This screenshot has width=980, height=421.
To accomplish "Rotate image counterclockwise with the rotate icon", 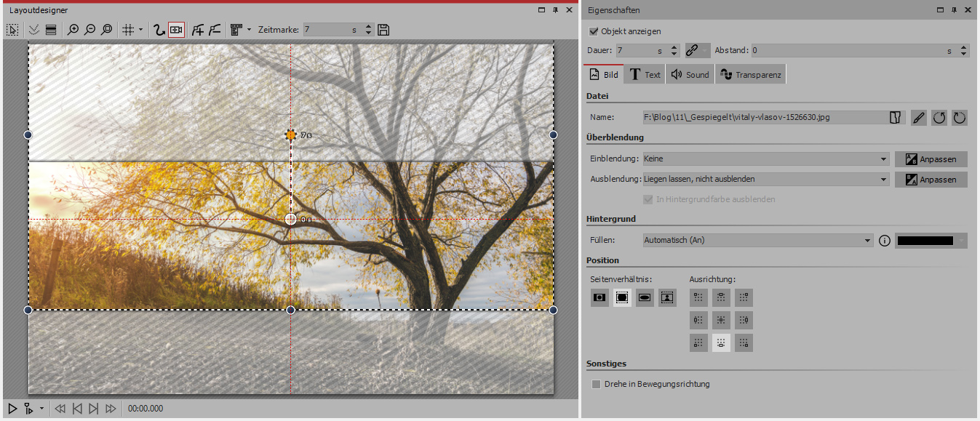I will coord(939,117).
